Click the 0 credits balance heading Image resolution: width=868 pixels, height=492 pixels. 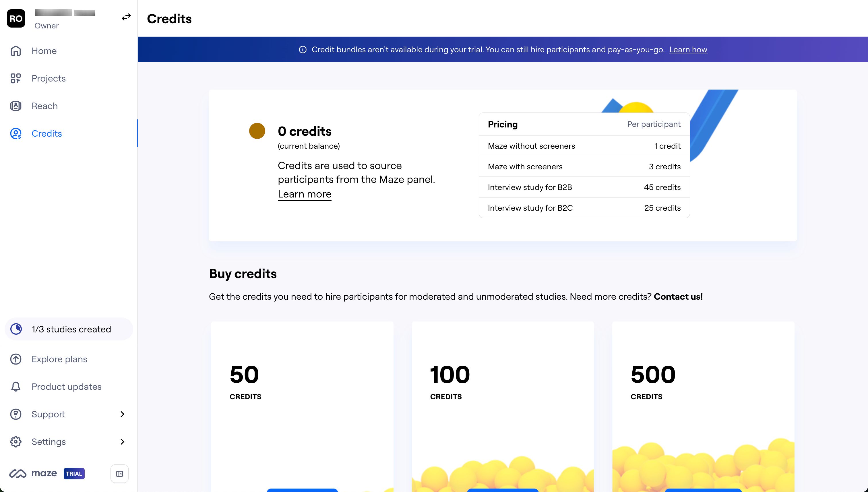pyautogui.click(x=305, y=131)
